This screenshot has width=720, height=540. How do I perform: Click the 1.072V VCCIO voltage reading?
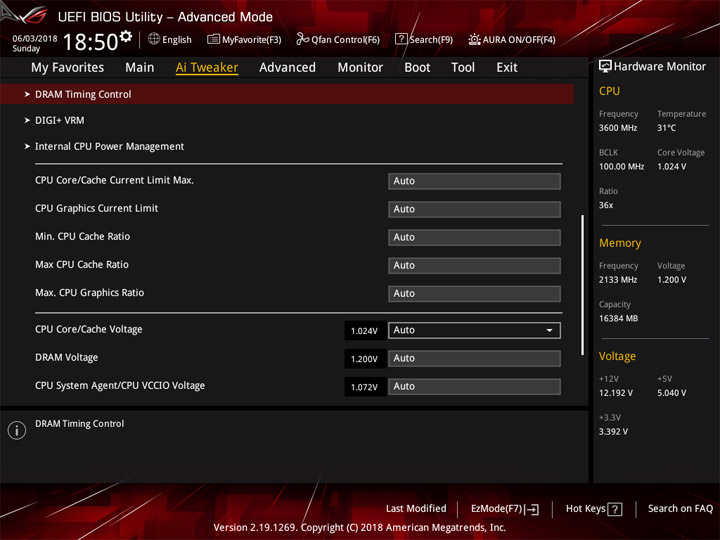click(x=365, y=387)
